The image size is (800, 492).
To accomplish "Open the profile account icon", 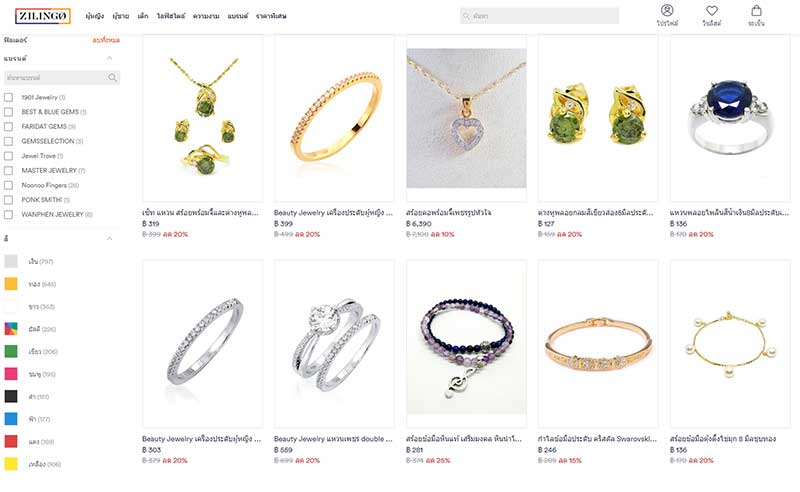I will tap(667, 10).
